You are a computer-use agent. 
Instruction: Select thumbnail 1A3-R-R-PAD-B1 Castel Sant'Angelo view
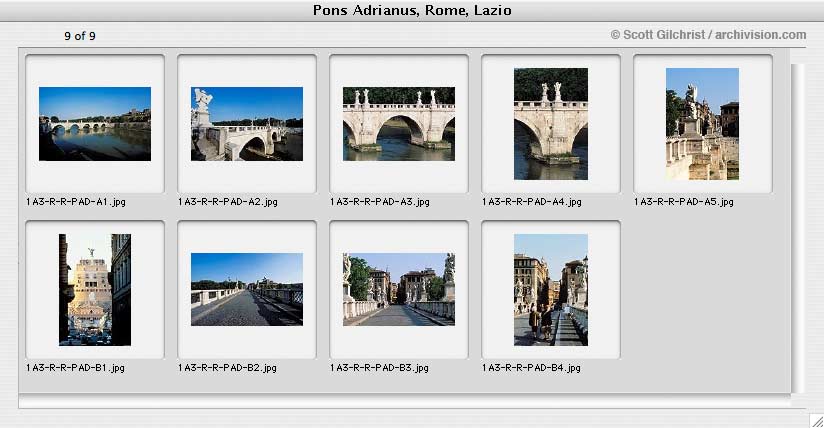pos(95,290)
